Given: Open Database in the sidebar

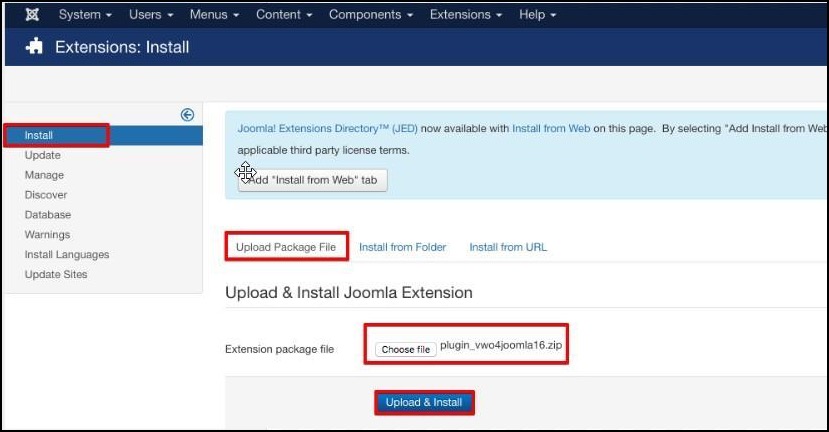Looking at the screenshot, I should click(48, 215).
